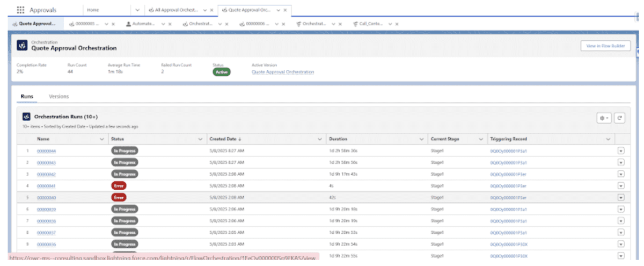Click the green Active status badge
Screen dimensions: 644x266
coord(222,72)
